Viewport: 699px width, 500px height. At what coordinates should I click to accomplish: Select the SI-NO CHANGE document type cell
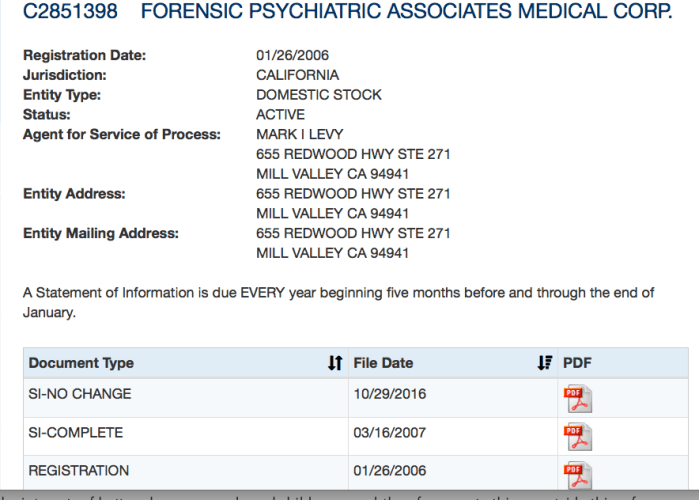(79, 394)
